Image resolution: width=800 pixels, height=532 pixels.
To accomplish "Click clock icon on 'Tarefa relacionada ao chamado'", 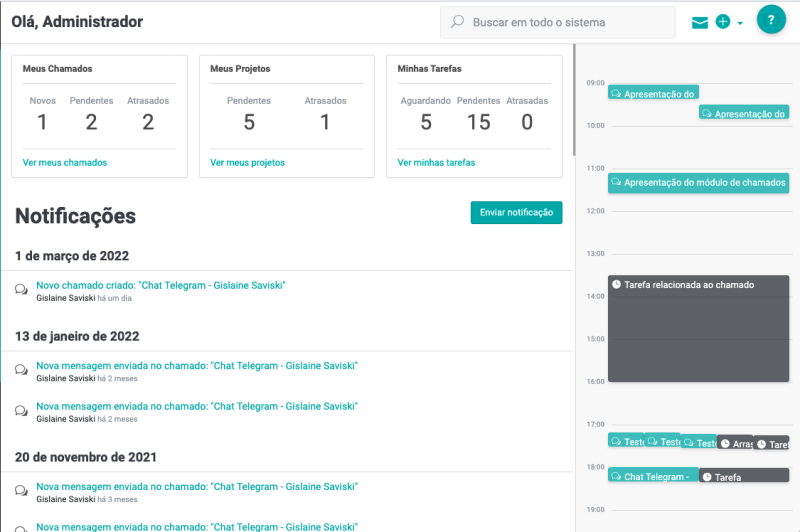I will [x=617, y=285].
